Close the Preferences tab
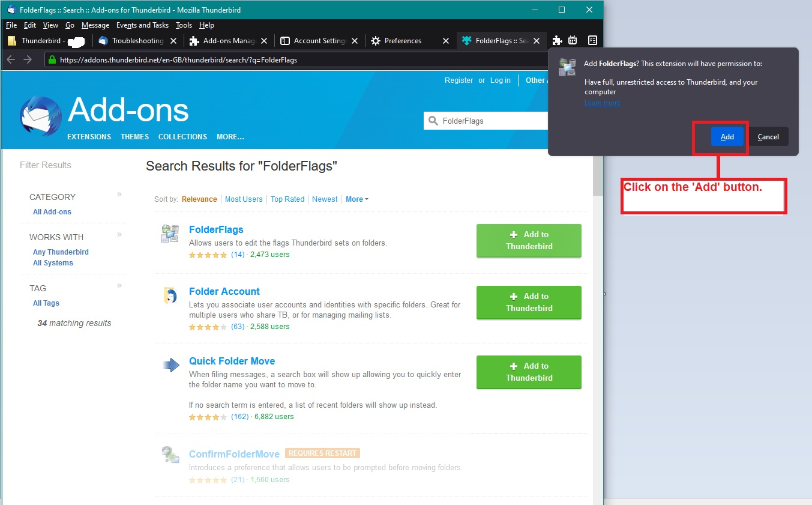Image resolution: width=812 pixels, height=505 pixels. [x=445, y=41]
